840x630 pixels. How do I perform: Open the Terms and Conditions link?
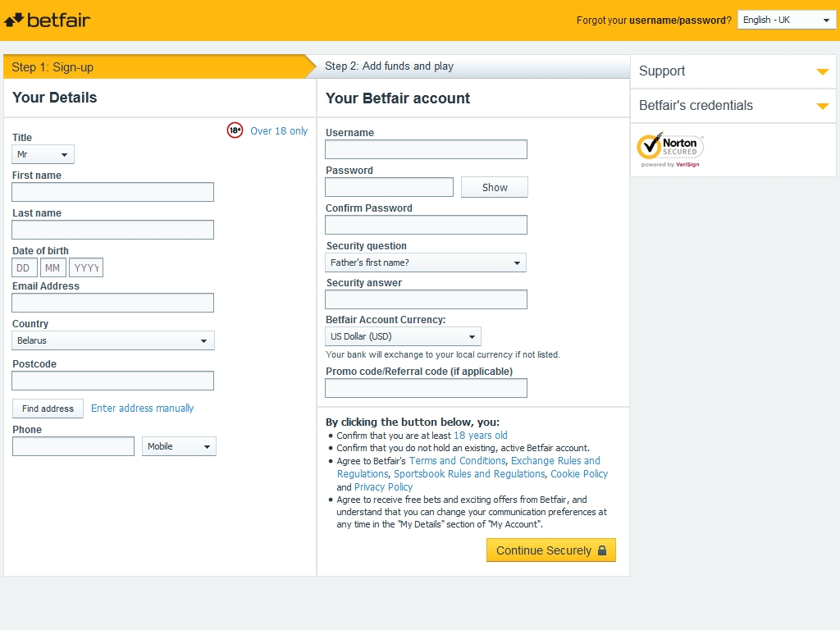[x=457, y=461]
